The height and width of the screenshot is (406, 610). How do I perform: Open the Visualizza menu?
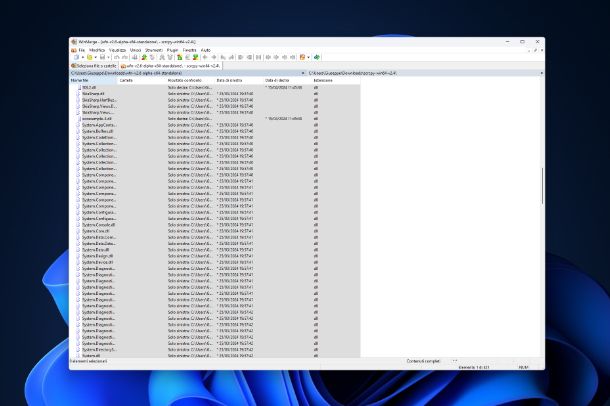pos(117,50)
